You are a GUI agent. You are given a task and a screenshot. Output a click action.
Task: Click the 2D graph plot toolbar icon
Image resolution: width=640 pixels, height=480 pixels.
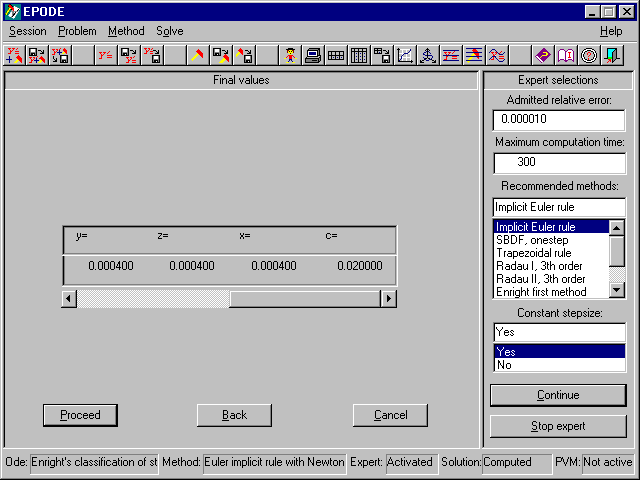(x=404, y=55)
